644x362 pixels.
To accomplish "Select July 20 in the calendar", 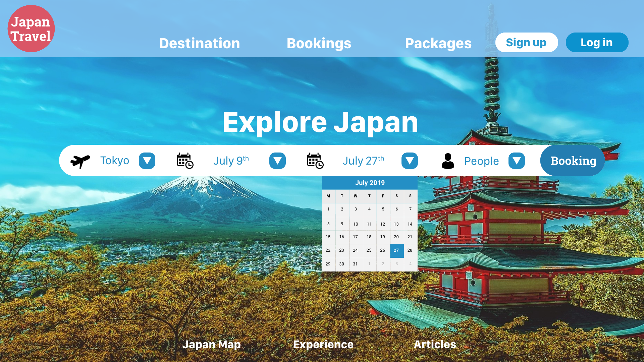I will click(x=396, y=237).
